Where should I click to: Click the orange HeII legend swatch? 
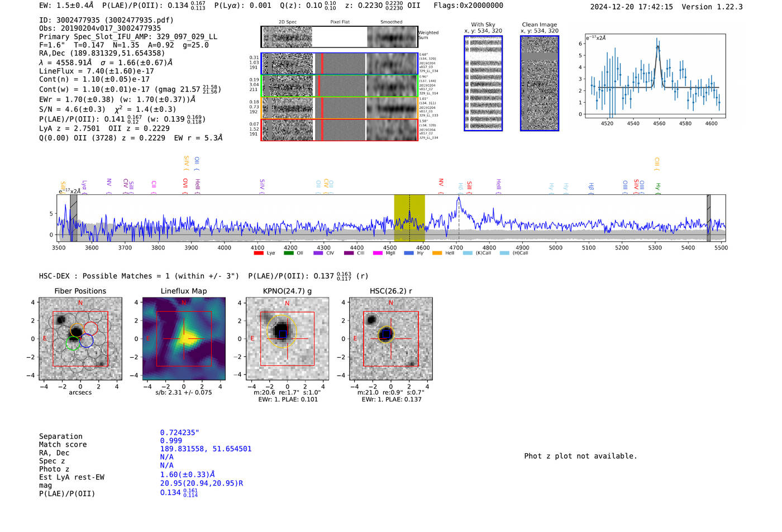(x=437, y=253)
